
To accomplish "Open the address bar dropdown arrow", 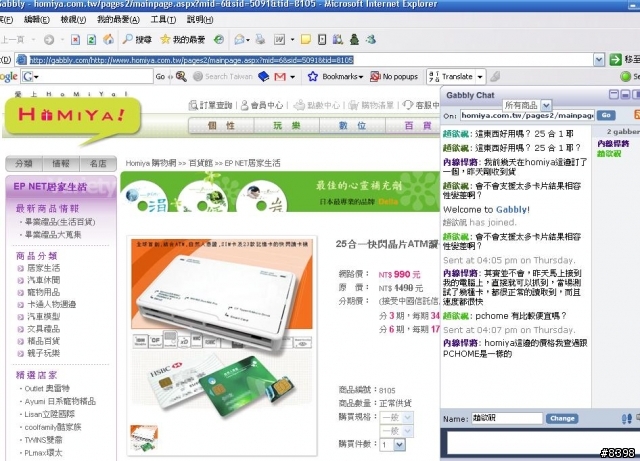I will tap(599, 60).
